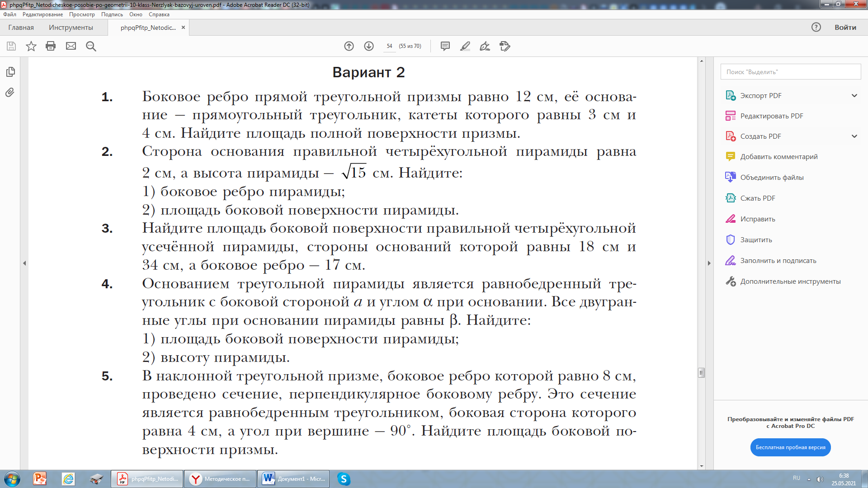
Task: Switch to the Главная tab
Action: (21, 28)
